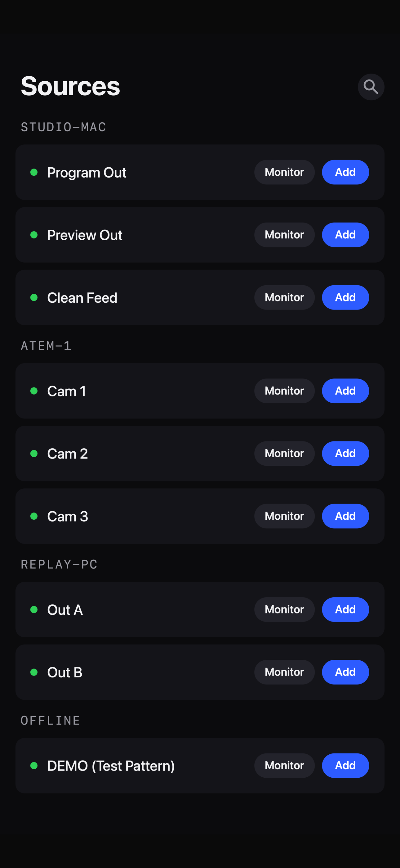Click the status dot for DEMO (Test Pattern)
The height and width of the screenshot is (868, 400).
34,765
